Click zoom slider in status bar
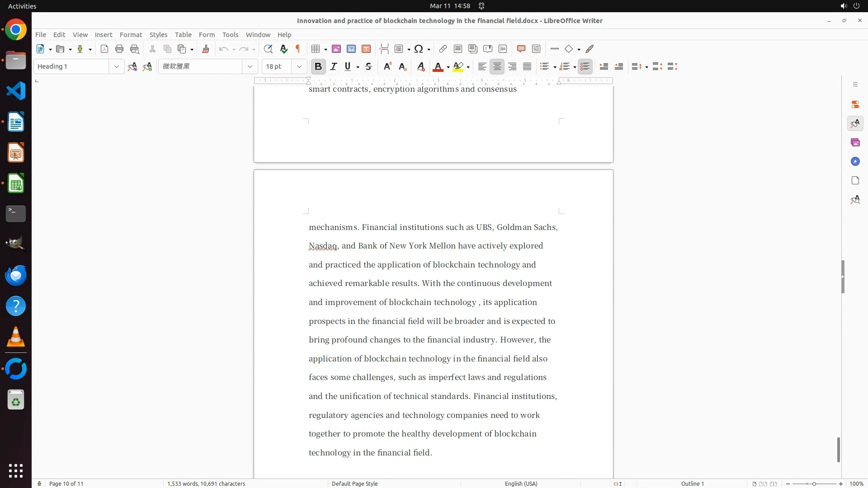 click(814, 483)
